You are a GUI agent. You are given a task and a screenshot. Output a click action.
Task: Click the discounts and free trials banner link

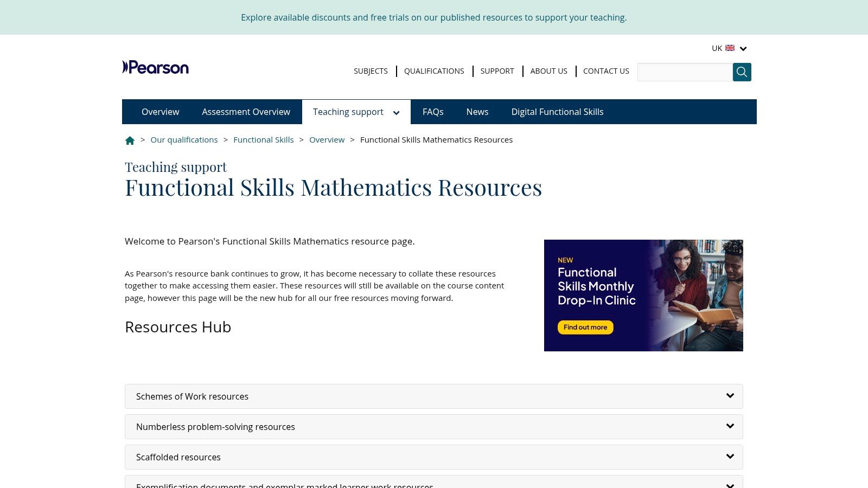tap(434, 17)
